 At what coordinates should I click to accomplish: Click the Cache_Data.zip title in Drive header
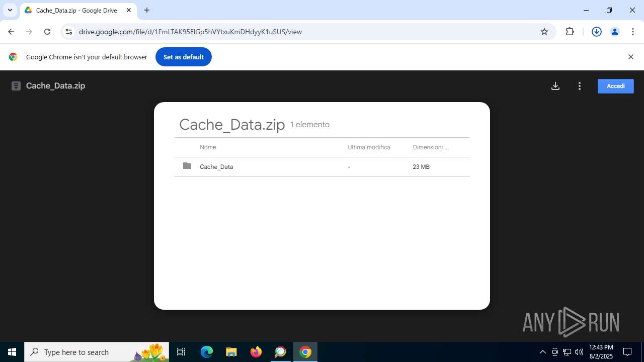[55, 86]
